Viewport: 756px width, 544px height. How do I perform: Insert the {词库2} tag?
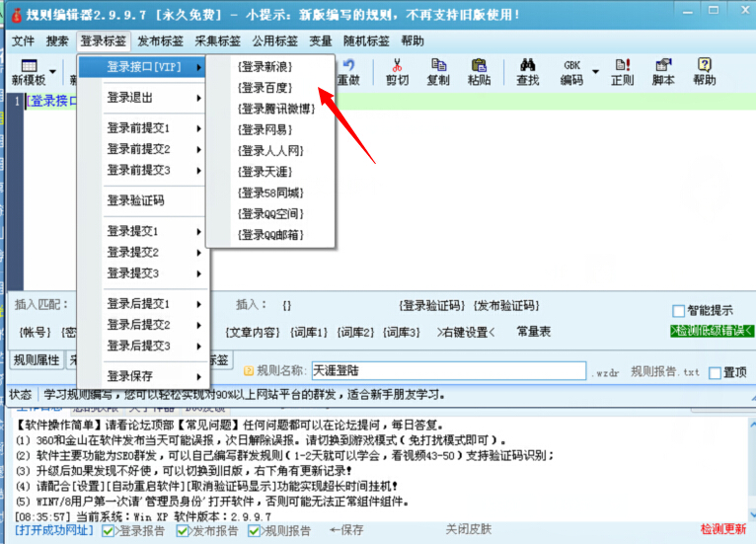(355, 333)
